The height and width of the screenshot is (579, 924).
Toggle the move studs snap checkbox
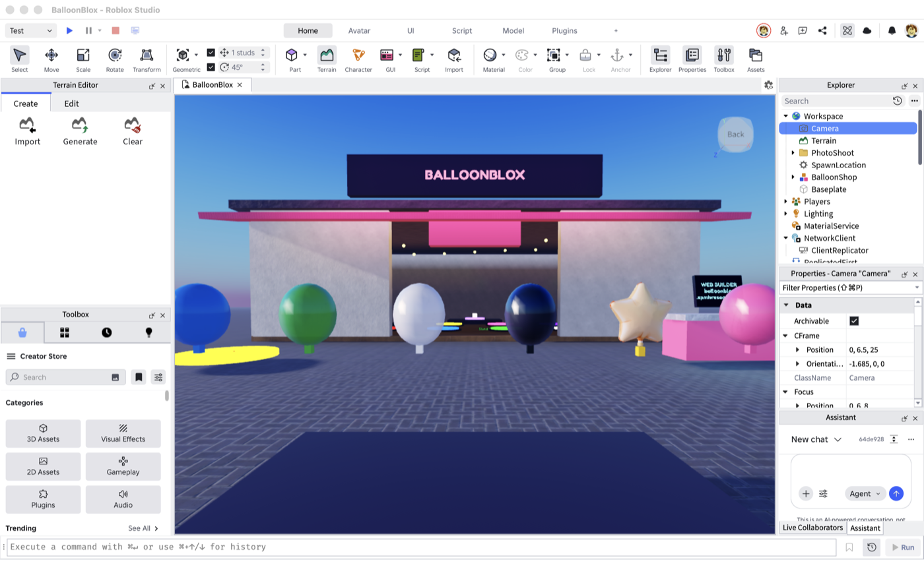point(211,53)
